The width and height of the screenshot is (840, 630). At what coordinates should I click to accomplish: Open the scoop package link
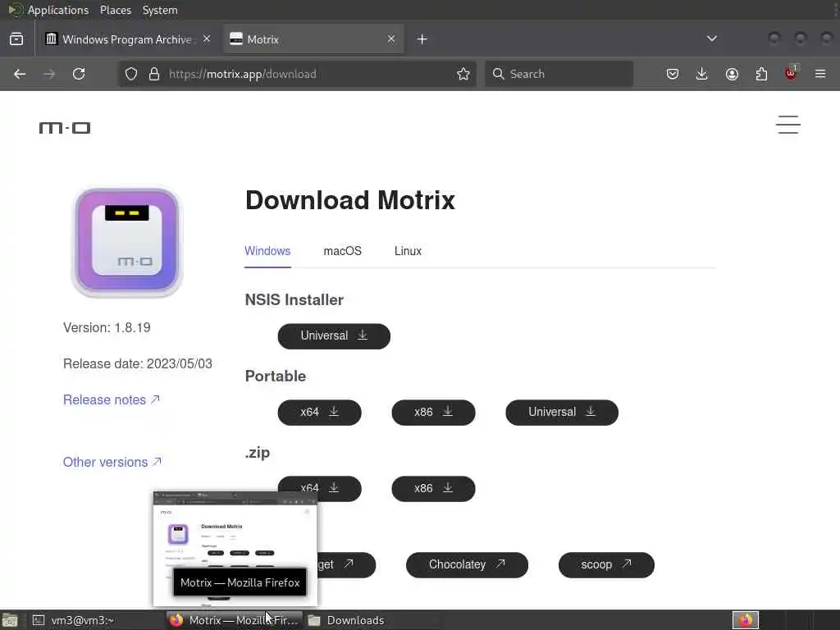(x=606, y=564)
